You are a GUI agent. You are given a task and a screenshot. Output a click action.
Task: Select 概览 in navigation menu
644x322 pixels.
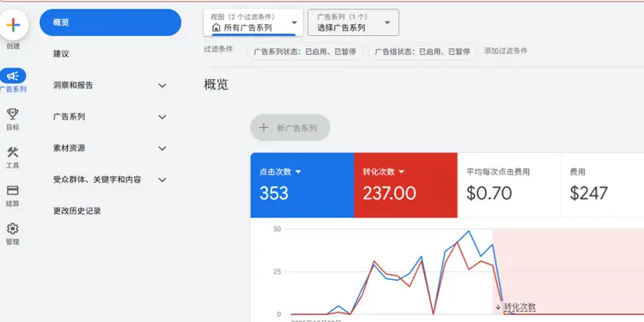(x=110, y=22)
